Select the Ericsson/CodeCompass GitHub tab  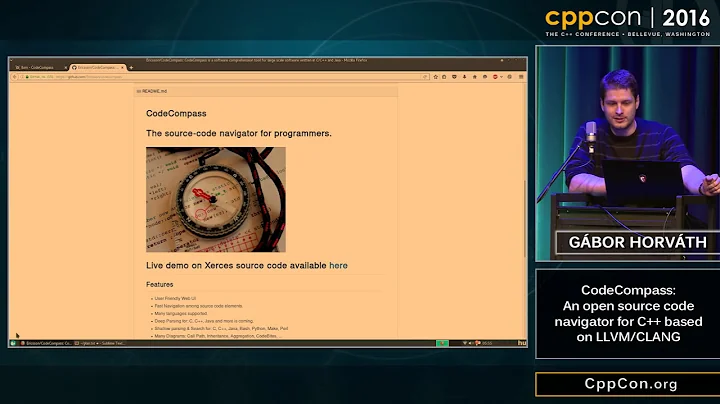point(96,67)
